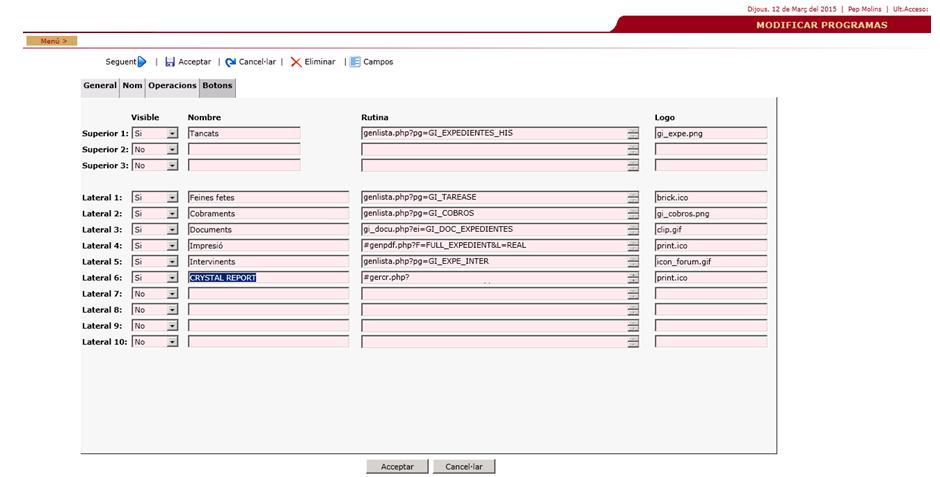Open Superior 1 Visible dropdown

pyautogui.click(x=155, y=134)
